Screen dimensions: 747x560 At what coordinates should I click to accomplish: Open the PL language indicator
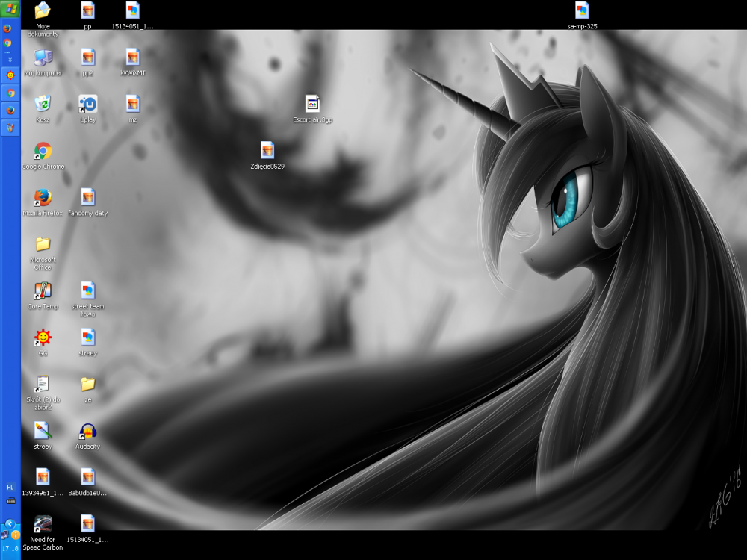tap(10, 487)
